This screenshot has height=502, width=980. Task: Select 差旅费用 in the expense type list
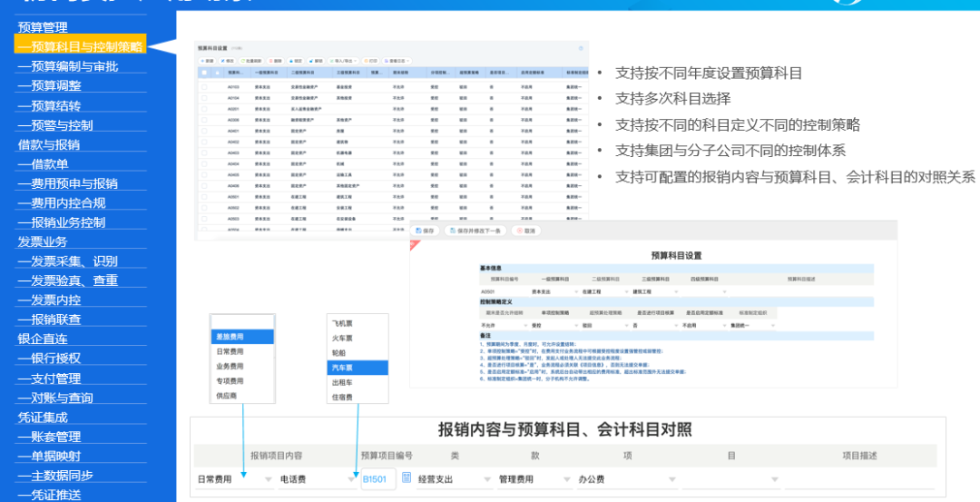(242, 337)
